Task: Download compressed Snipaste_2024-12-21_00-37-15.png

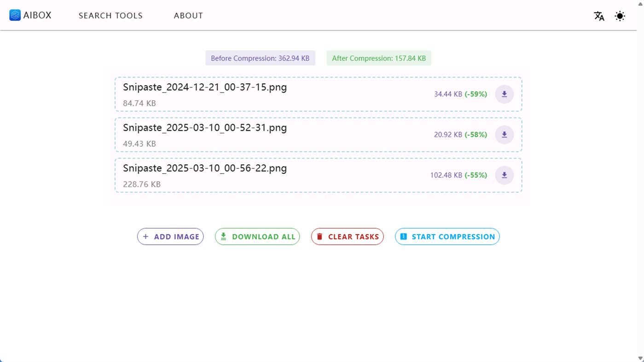Action: (505, 94)
